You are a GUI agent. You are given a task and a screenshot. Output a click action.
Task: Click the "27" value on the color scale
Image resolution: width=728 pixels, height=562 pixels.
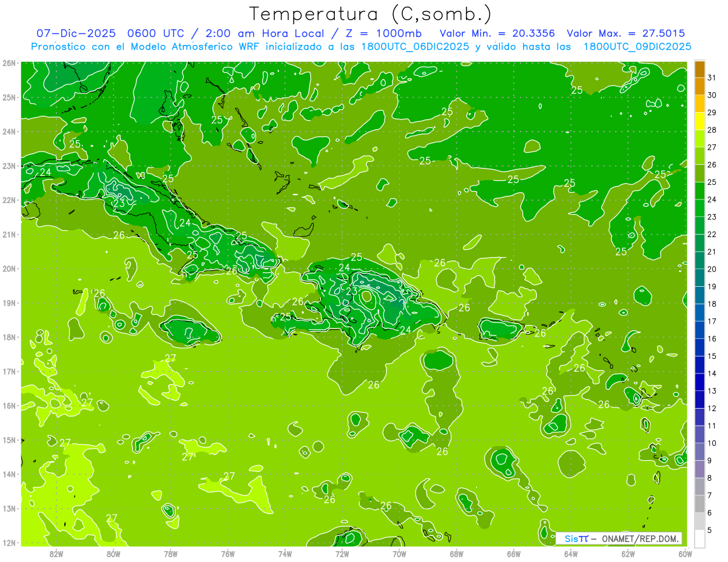[712, 147]
